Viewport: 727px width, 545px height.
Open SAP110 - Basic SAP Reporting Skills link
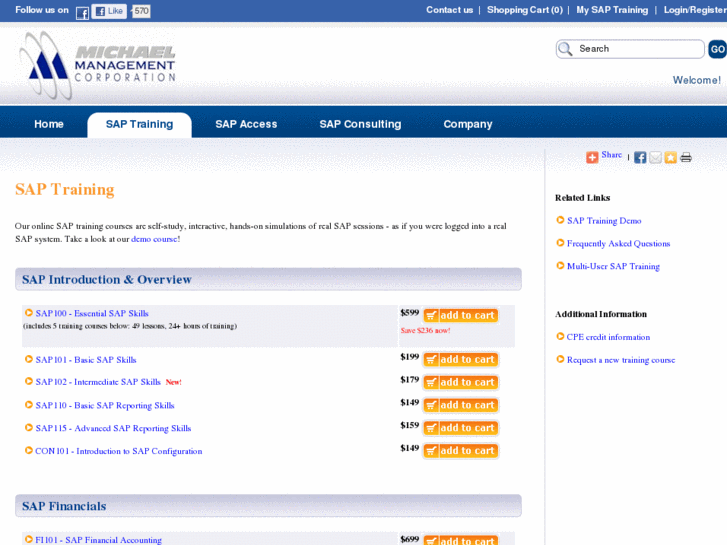click(105, 405)
